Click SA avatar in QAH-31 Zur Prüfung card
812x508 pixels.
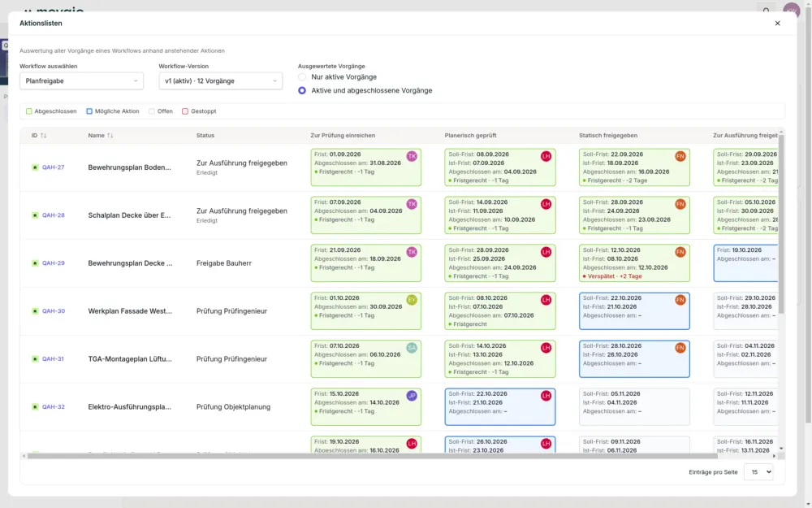[412, 348]
